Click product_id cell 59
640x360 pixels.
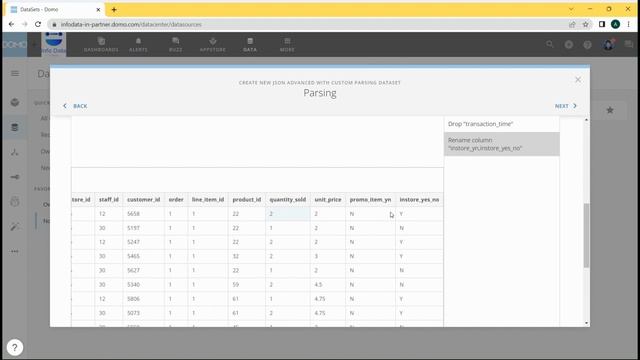pos(247,284)
